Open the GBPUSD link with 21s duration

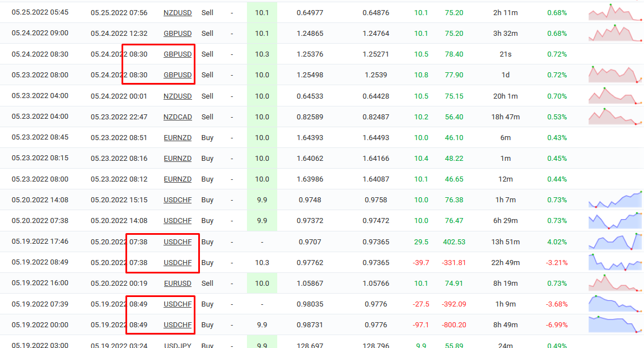click(178, 54)
